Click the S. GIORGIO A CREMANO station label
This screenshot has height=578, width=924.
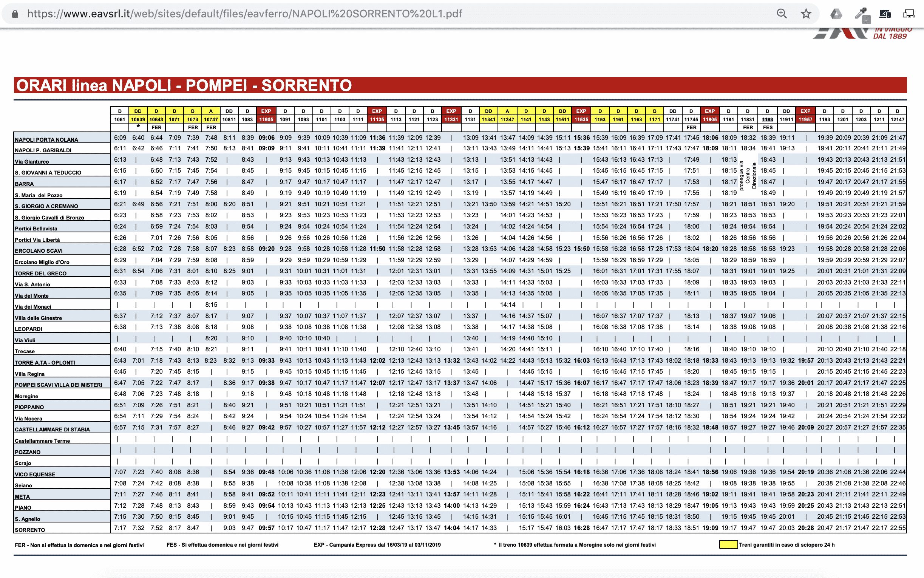(x=46, y=206)
